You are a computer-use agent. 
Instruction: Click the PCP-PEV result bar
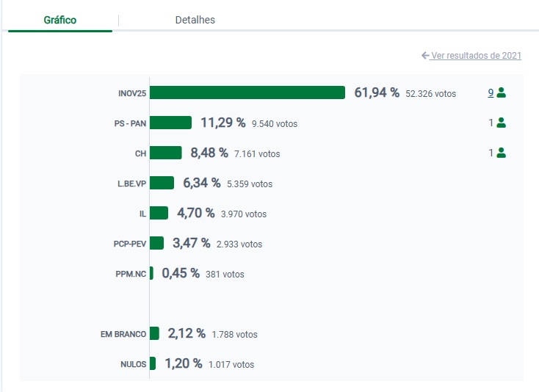156,243
